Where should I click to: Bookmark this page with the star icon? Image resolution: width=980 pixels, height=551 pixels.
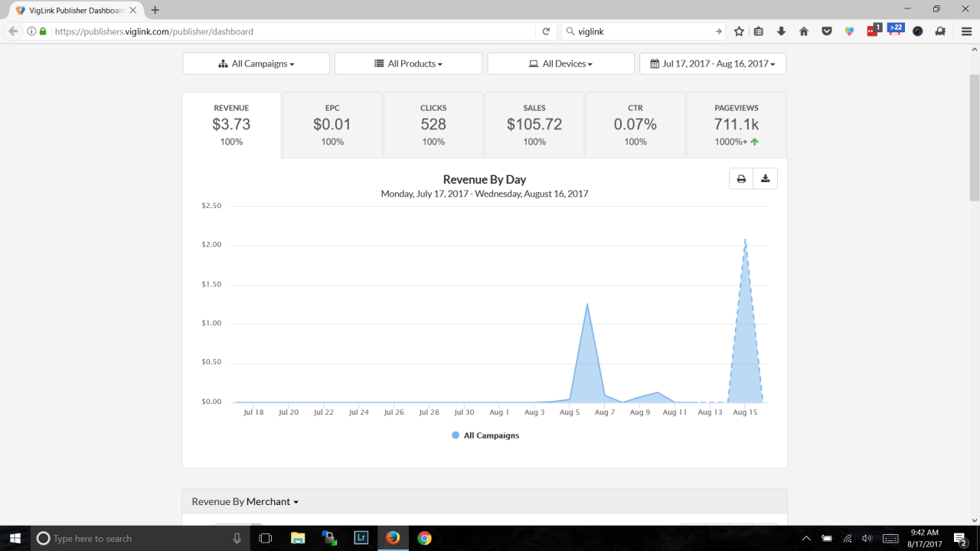coord(739,31)
